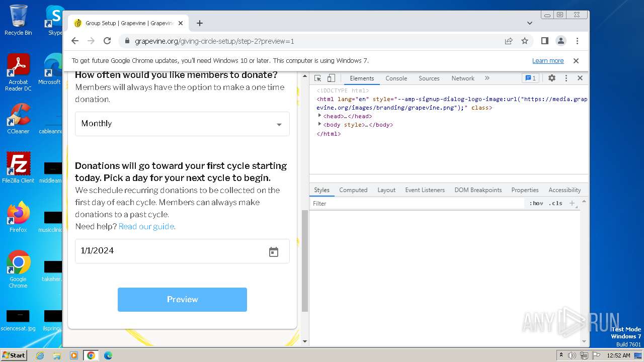
Task: Open DevTools customize three-dot menu
Action: tap(566, 78)
